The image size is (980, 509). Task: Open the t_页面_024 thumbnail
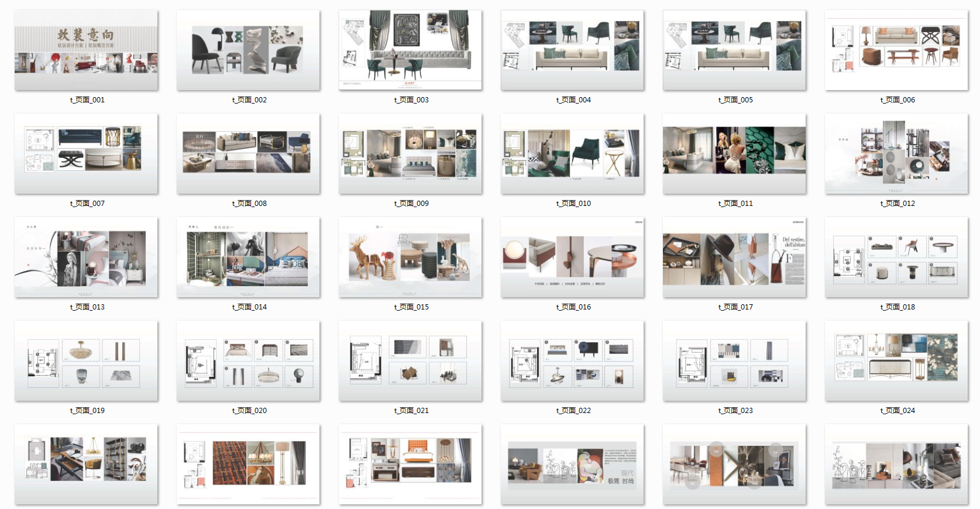(x=896, y=361)
